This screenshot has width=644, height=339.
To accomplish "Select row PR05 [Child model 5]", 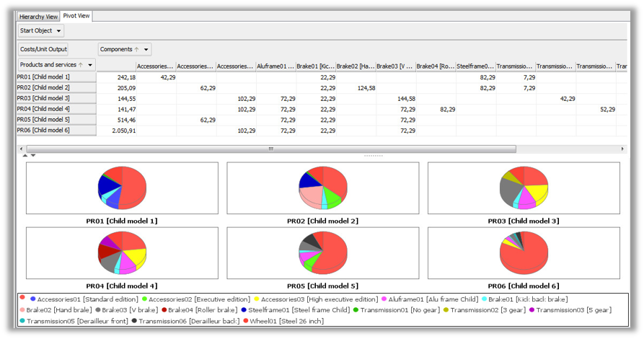I will coord(56,120).
